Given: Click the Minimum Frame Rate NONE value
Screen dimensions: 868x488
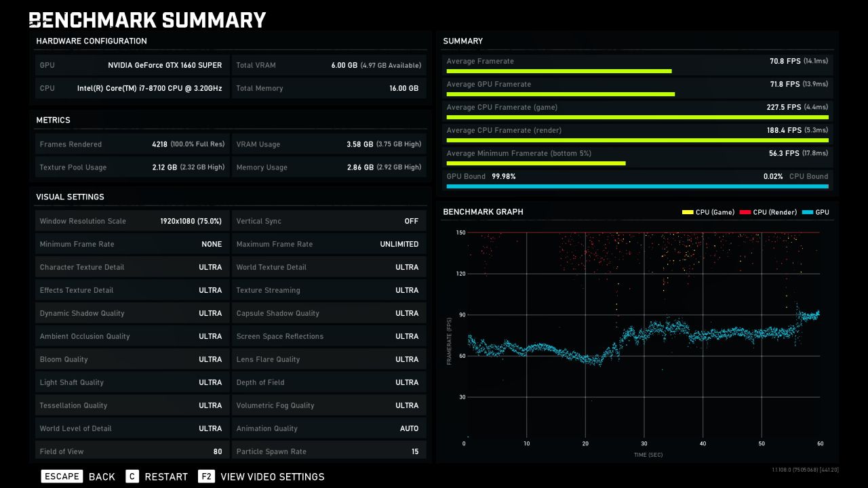Looking at the screenshot, I should pyautogui.click(x=212, y=244).
